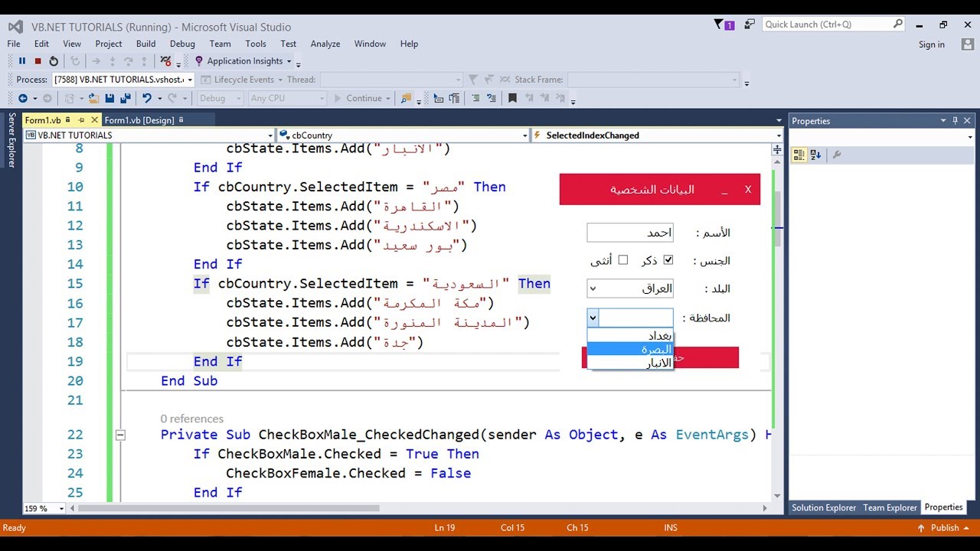
Task: Open the Analyze menu
Action: 325,44
